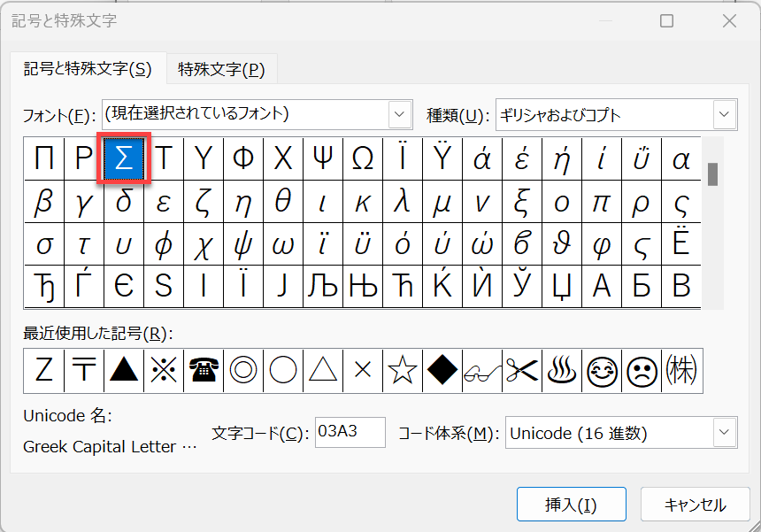Pick the Cyrillic Б character
Image resolution: width=761 pixels, height=532 pixels.
(642, 286)
